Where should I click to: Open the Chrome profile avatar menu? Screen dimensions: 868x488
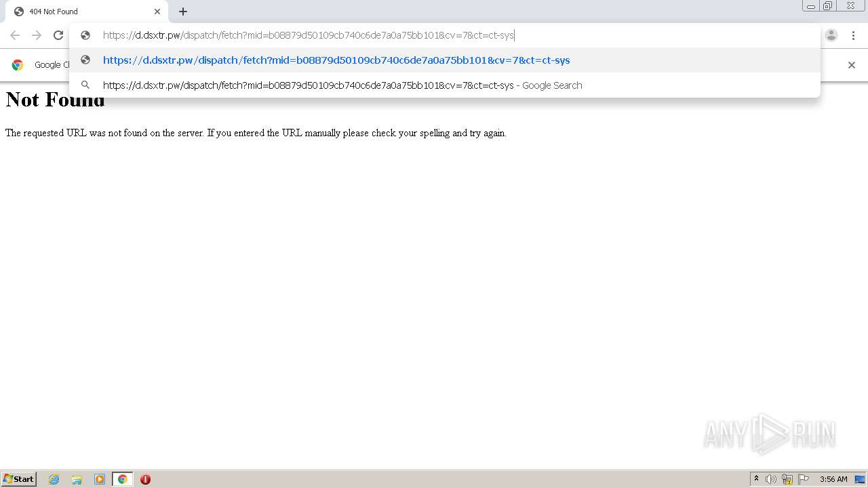(831, 35)
